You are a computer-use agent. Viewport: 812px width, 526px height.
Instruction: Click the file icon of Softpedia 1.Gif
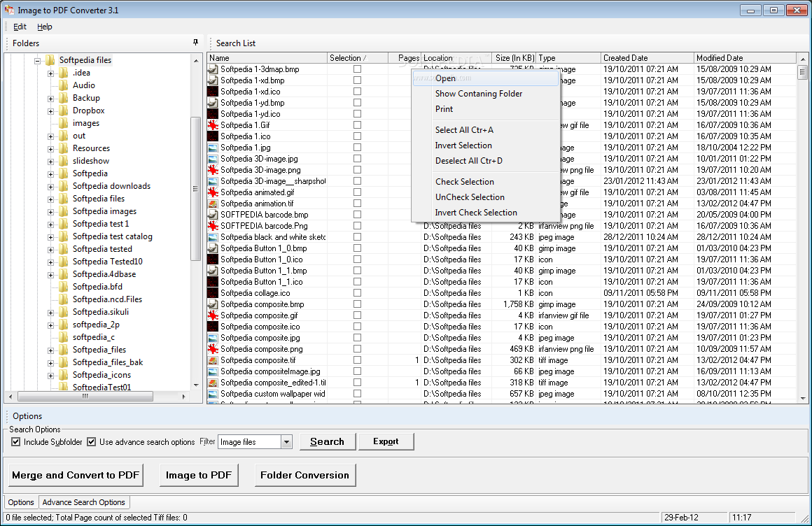(212, 125)
